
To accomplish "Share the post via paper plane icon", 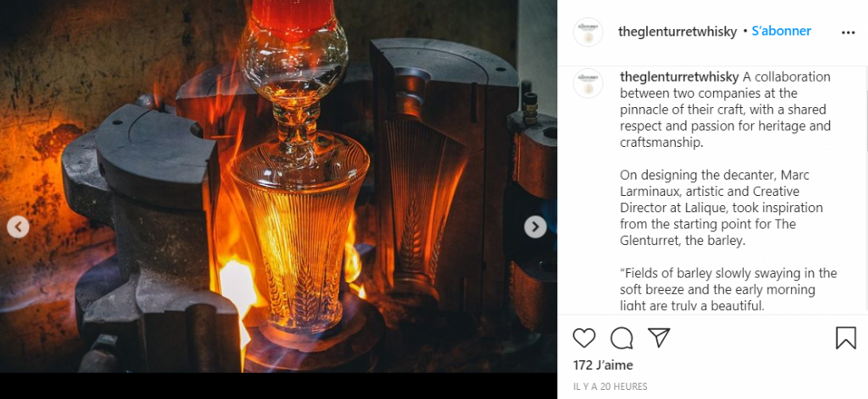I will (659, 337).
